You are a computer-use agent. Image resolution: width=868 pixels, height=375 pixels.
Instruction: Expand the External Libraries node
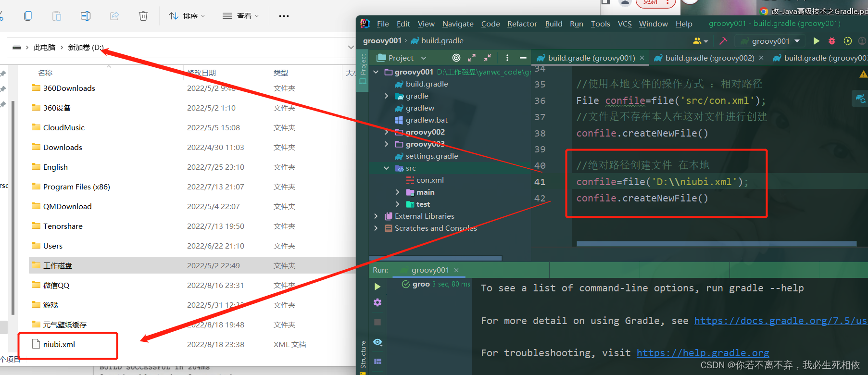point(376,216)
